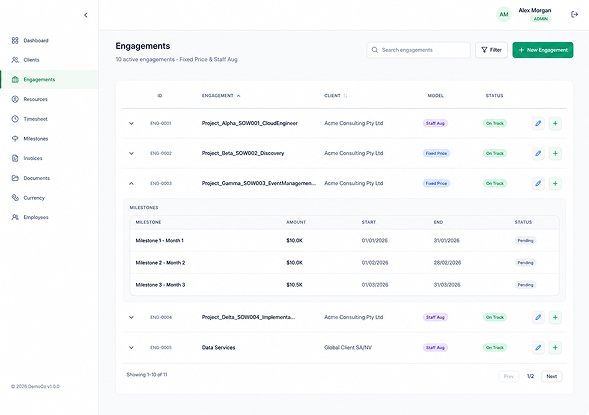The width and height of the screenshot is (589, 415).
Task: Expand the ENG-0002 row
Action: 131,153
